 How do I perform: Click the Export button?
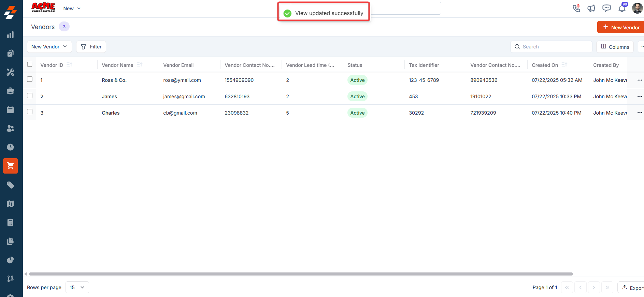(631, 287)
